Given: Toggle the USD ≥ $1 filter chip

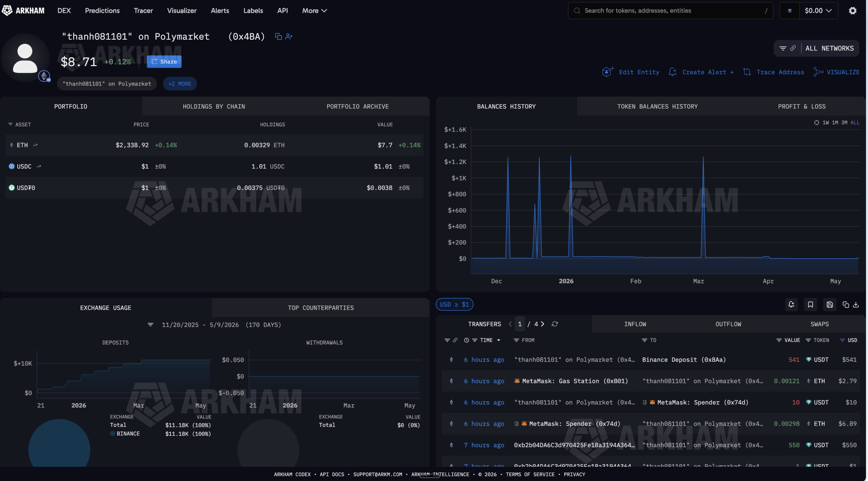Looking at the screenshot, I should tap(454, 304).
